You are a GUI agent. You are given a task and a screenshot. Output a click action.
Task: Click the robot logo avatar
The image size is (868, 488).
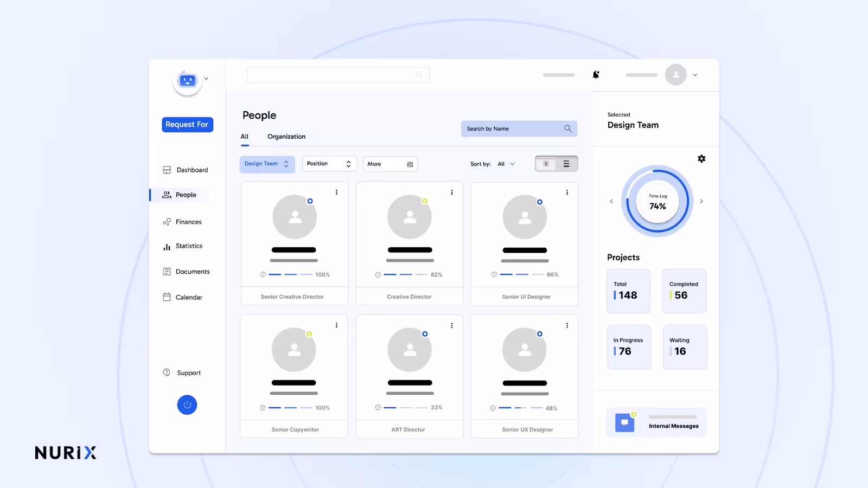[187, 82]
